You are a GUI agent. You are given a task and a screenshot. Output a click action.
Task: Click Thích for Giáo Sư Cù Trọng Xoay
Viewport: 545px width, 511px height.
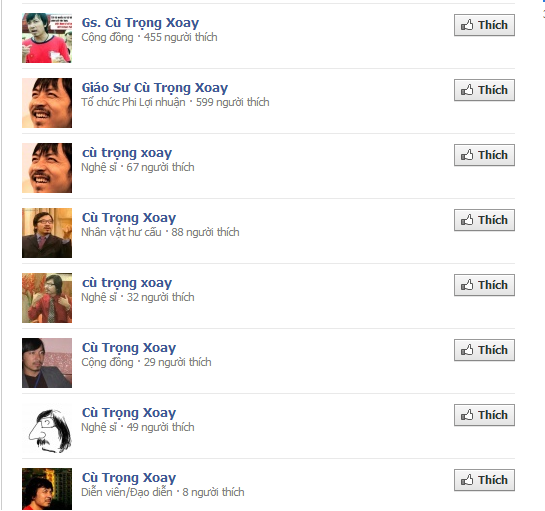click(x=484, y=90)
